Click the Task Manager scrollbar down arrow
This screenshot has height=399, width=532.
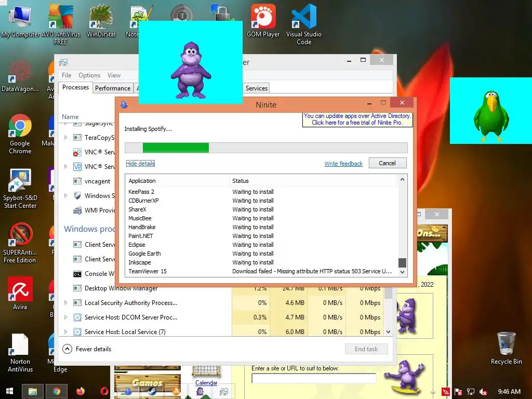click(x=389, y=332)
